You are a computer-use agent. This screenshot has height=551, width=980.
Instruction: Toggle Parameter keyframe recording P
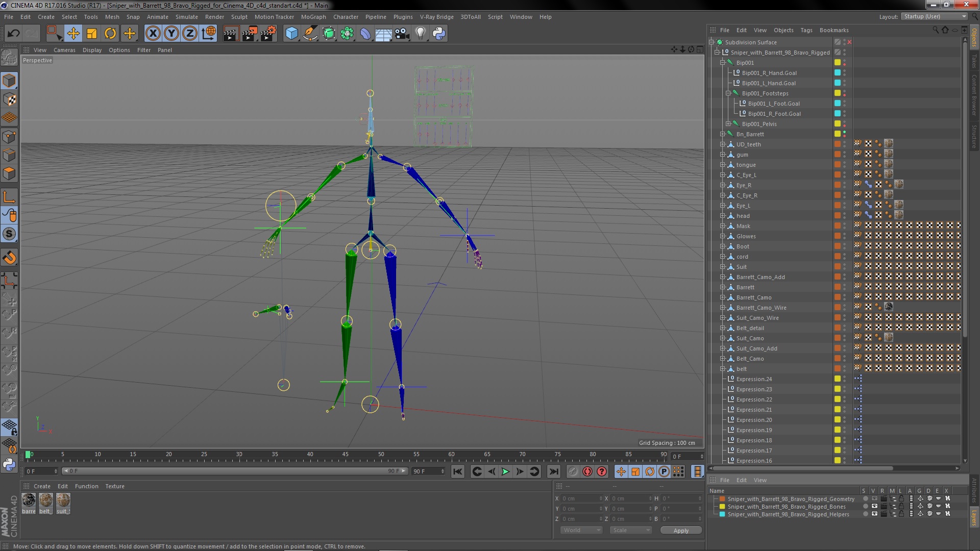[x=664, y=471]
